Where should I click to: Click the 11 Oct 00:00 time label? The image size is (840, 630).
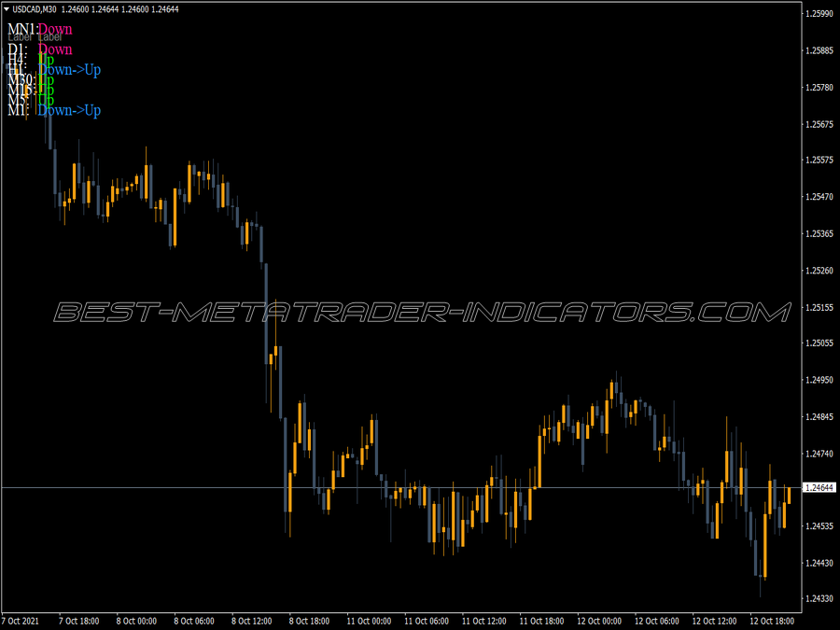[369, 622]
